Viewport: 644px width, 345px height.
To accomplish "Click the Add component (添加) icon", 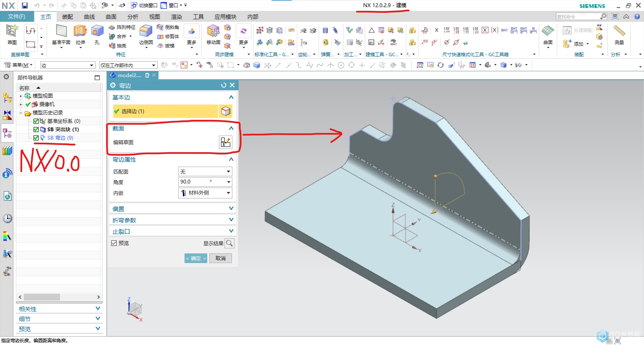I will [567, 44].
